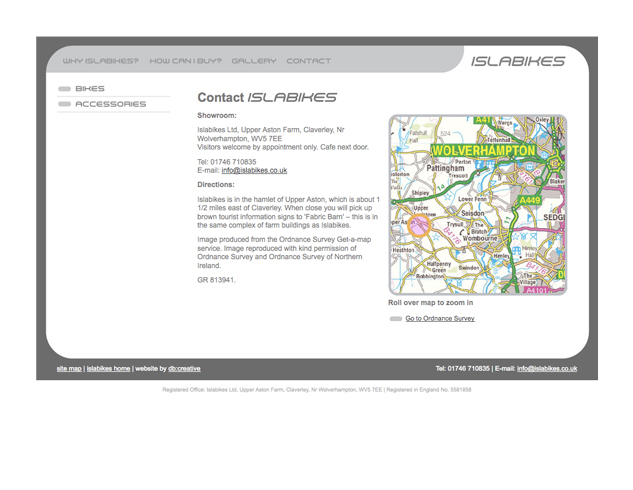Click the grey pill bullet beside Bikes
Viewport: 633px width, 490px height.
click(x=65, y=89)
